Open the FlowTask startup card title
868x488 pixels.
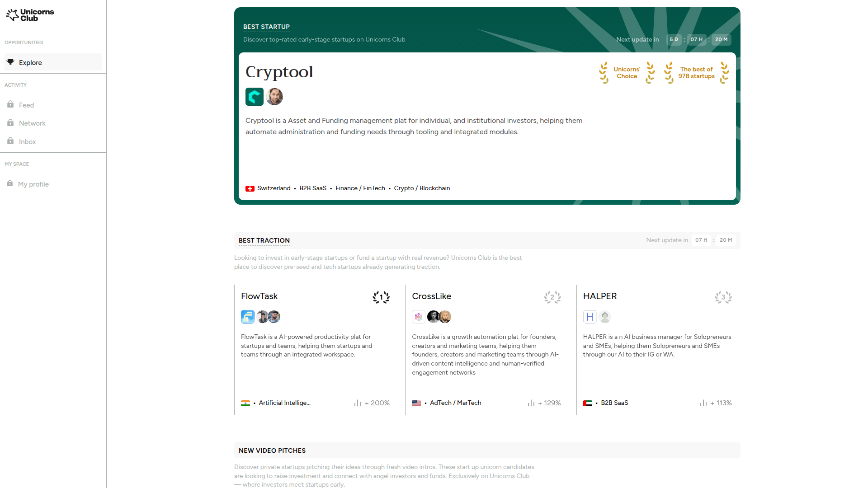(x=259, y=296)
